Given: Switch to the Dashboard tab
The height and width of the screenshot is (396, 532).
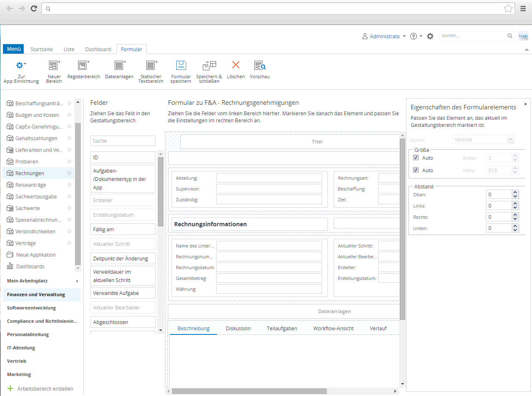Looking at the screenshot, I should coord(98,49).
